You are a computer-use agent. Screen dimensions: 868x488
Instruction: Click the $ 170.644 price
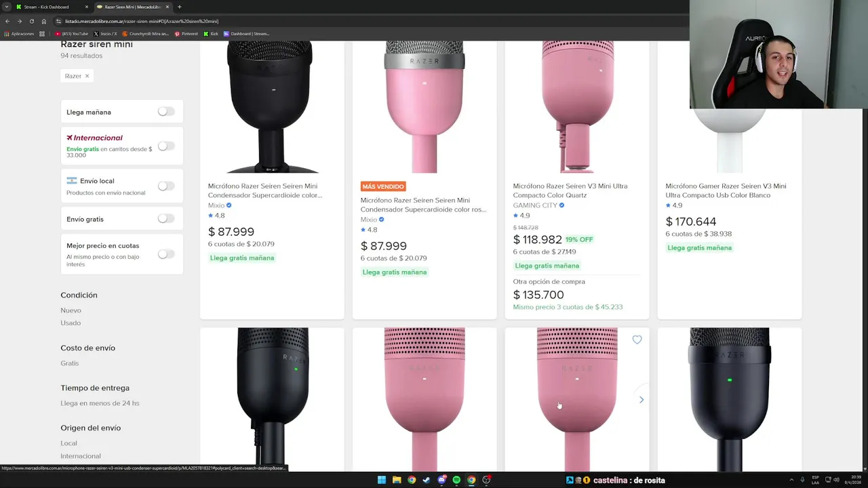(x=691, y=222)
